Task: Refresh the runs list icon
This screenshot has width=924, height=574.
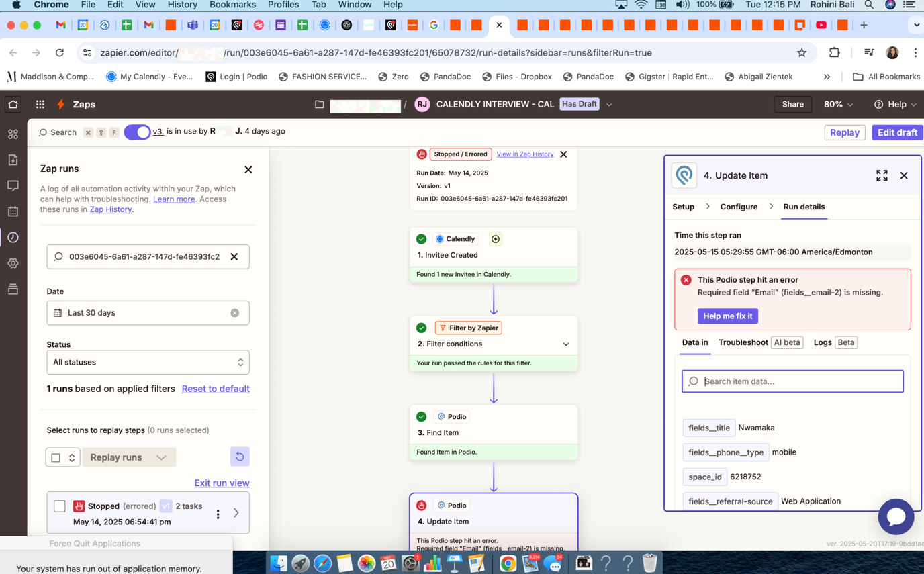Action: coord(240,457)
